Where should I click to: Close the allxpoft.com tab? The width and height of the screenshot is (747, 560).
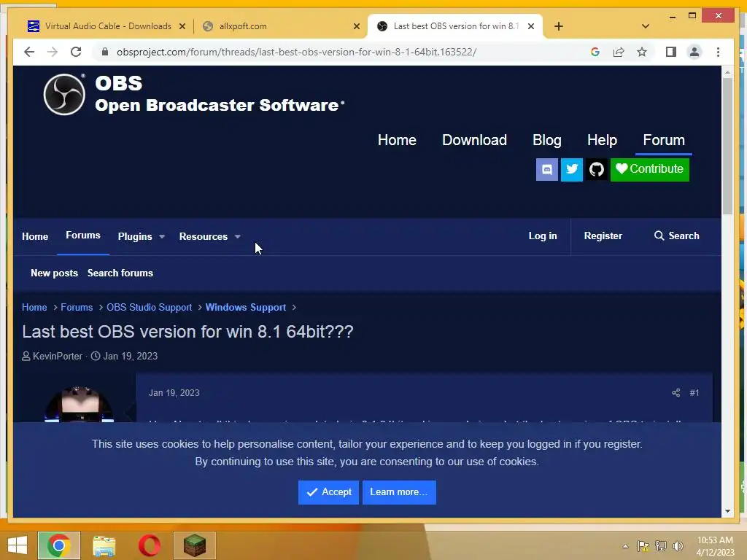click(x=356, y=27)
